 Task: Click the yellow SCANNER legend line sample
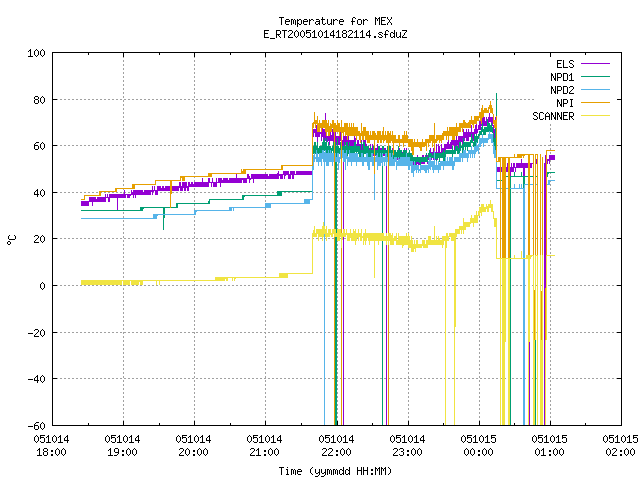595,116
